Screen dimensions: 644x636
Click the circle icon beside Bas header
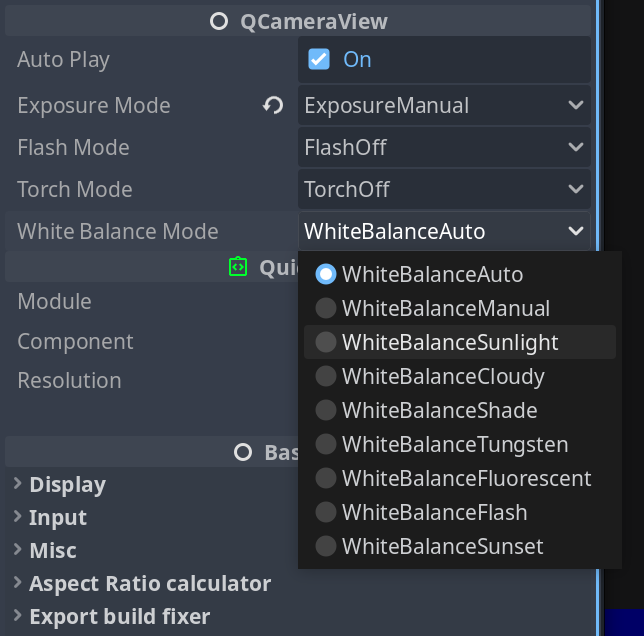point(243,452)
